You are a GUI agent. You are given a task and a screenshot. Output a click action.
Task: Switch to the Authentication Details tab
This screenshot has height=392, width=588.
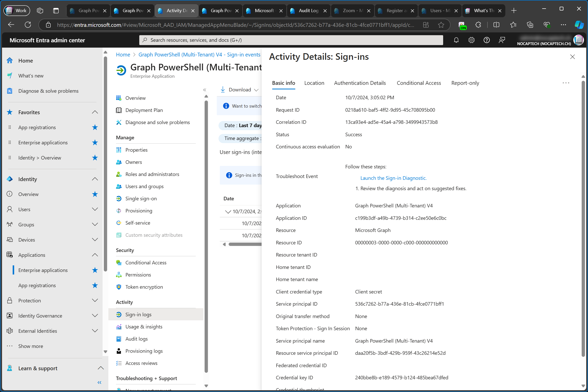[x=360, y=83]
